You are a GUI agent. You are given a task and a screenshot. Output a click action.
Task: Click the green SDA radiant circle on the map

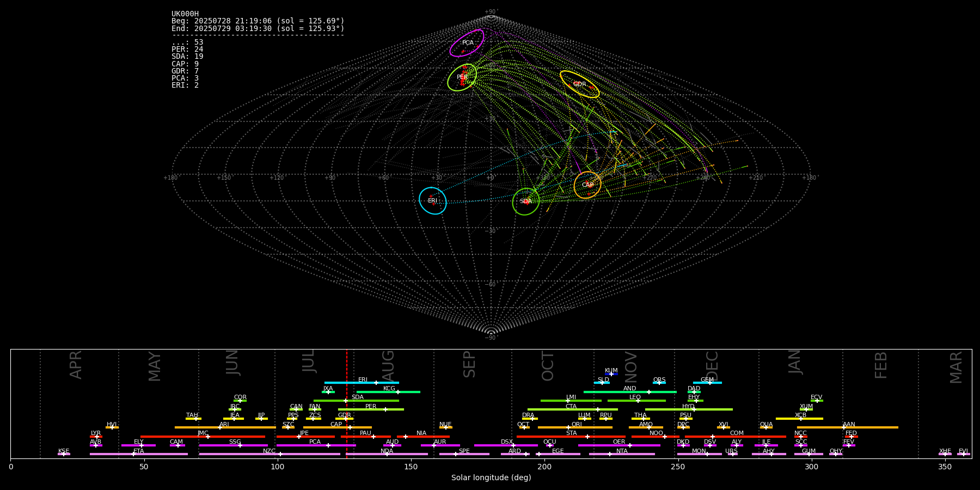526,201
